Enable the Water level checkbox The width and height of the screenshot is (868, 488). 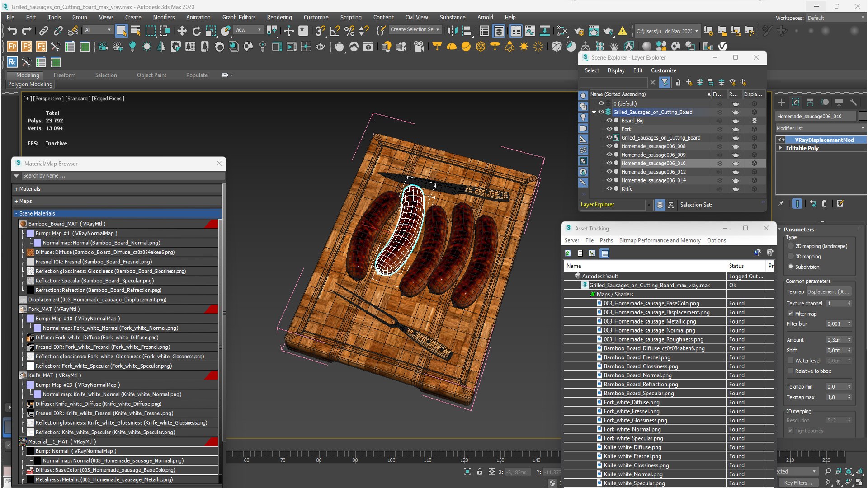point(791,361)
